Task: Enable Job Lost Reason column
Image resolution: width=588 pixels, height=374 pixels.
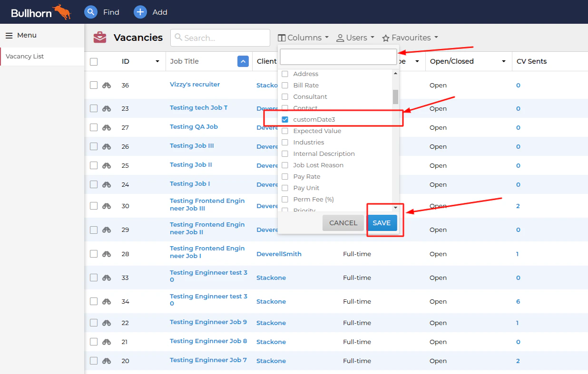Action: (x=285, y=165)
